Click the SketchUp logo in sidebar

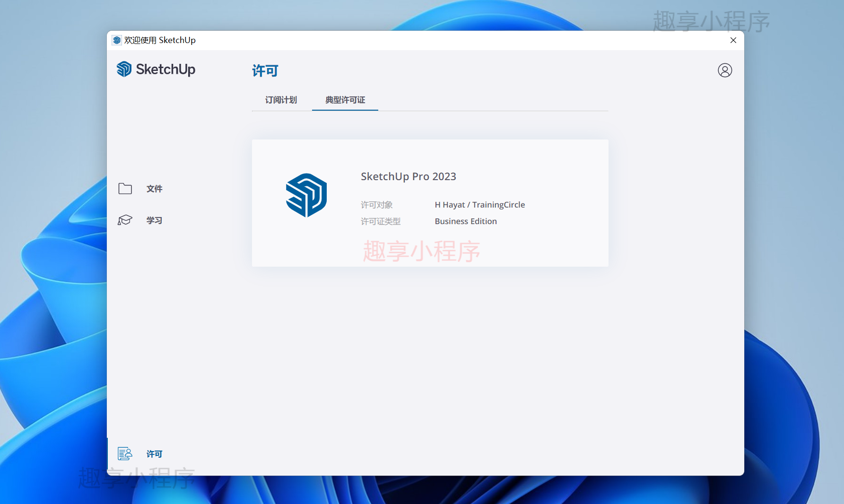coord(156,69)
